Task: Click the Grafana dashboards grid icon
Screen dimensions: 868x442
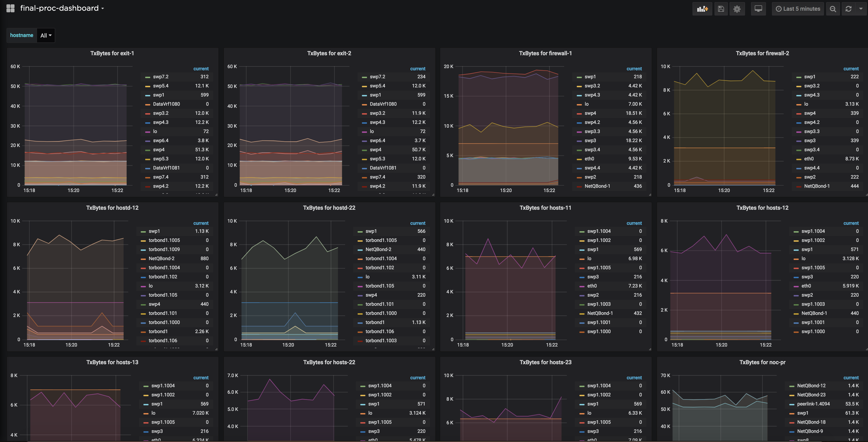Action: (10, 8)
